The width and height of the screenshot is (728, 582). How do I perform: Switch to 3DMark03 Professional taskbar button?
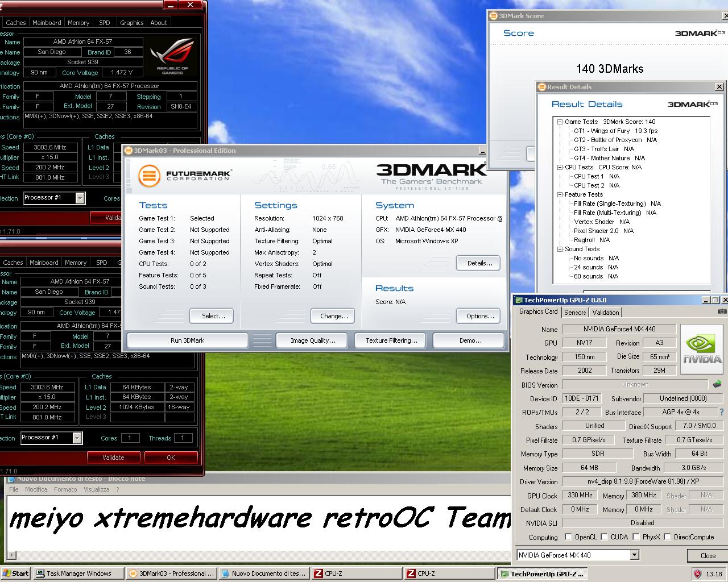(x=171, y=573)
